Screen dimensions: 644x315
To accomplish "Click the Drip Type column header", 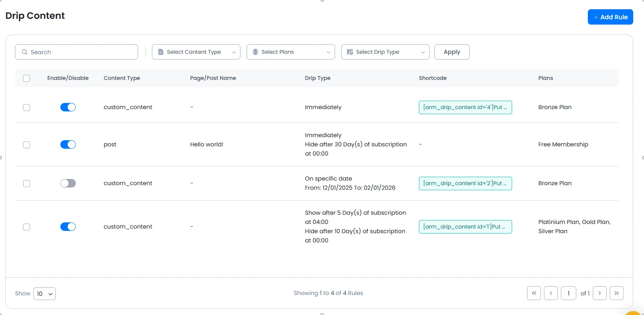I will (317, 78).
